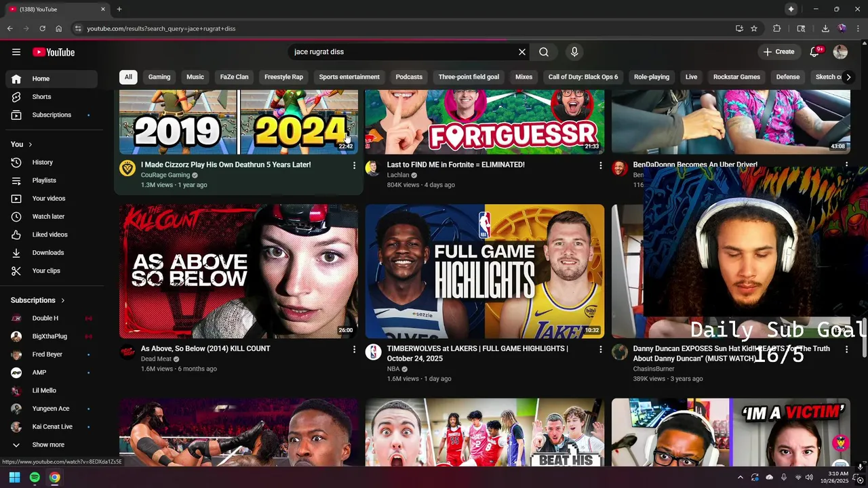Open the YouTube guide hamburger menu
868x488 pixels.
click(16, 52)
